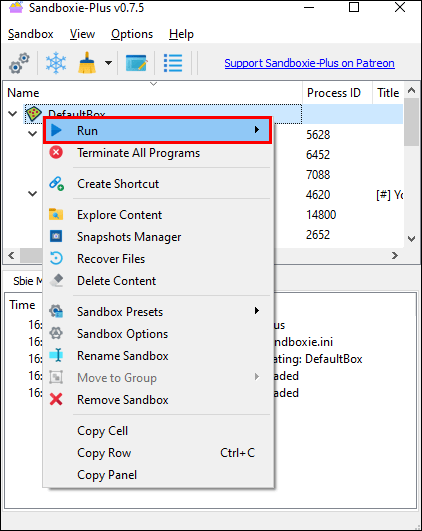The image size is (422, 531).
Task: Click the snowflake toolbar icon
Action: 56,63
